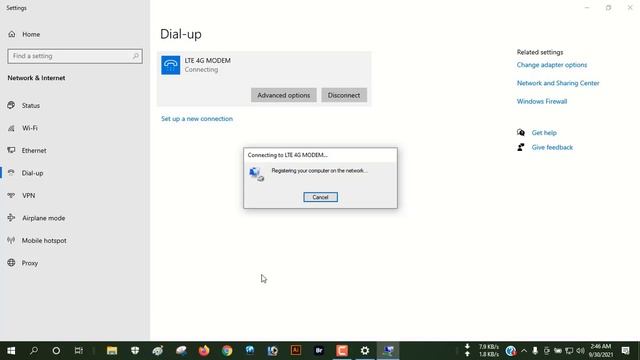Open the Windows Start menu

click(11, 351)
